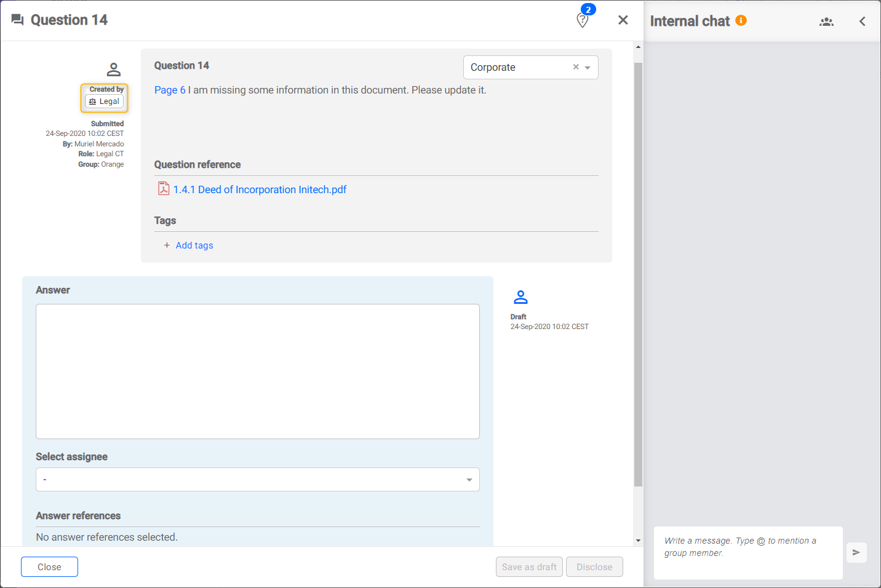Collapse the Internal chat panel
The image size is (881, 588).
(x=862, y=22)
